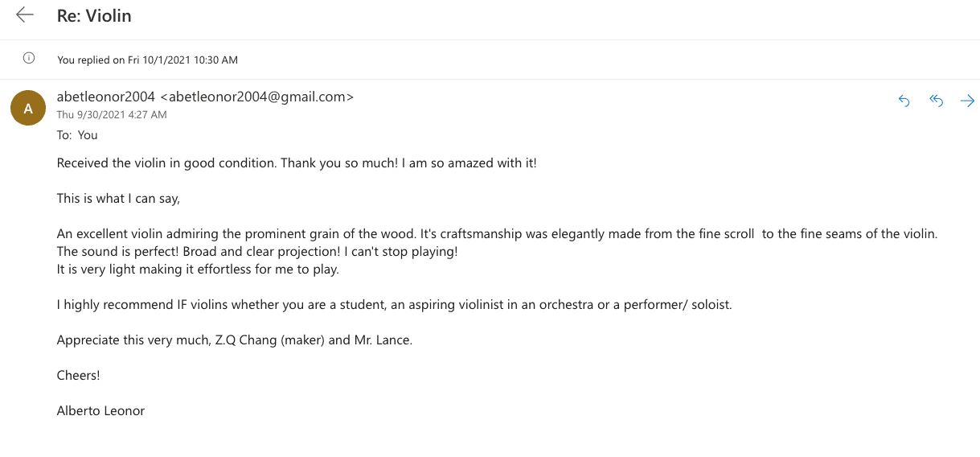Open the sender's brown 'A' avatar

click(x=28, y=108)
